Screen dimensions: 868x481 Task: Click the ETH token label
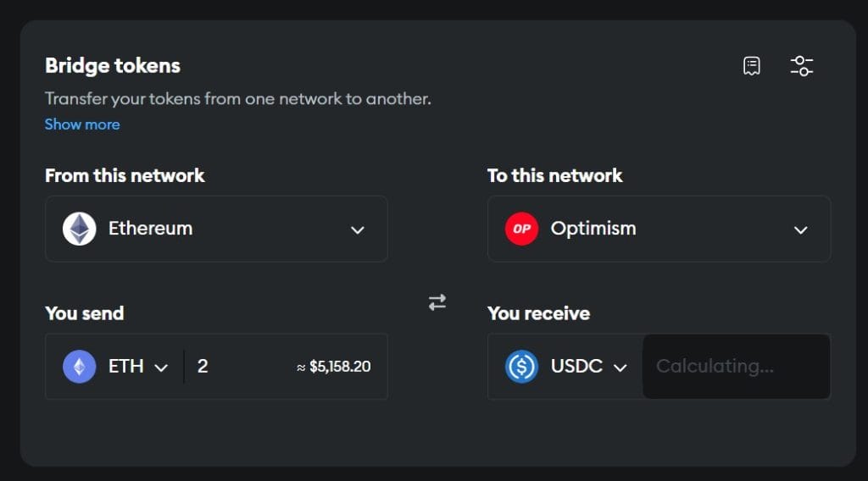(x=126, y=367)
